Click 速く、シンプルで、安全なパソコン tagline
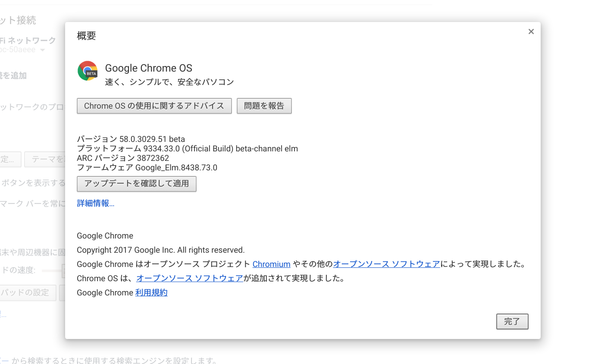Viewport: 592px width, 364px height. point(169,82)
